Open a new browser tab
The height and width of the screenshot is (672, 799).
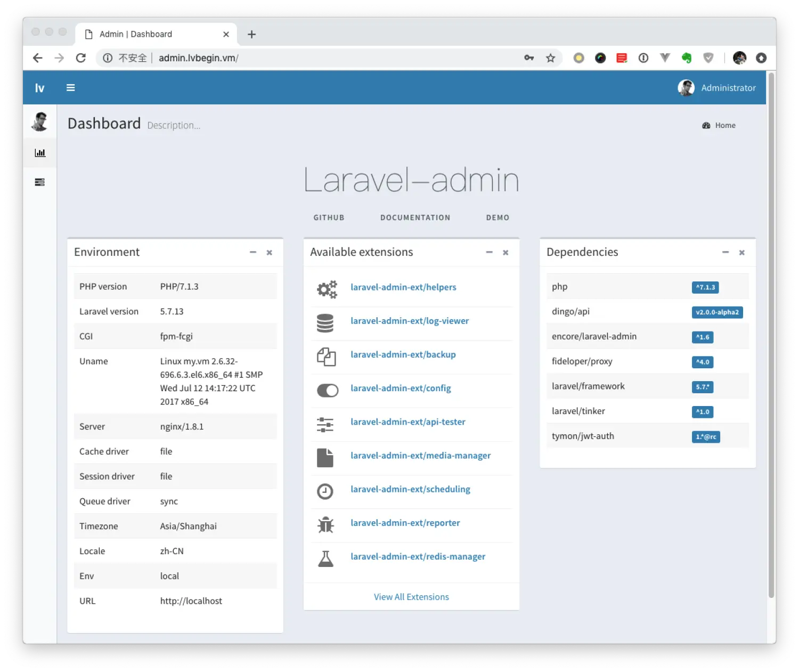pos(252,35)
